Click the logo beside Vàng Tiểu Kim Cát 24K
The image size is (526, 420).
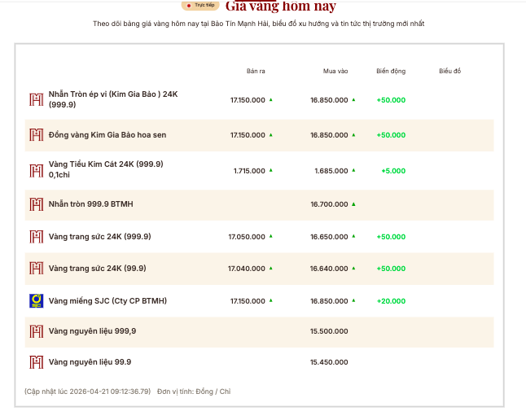[36, 170]
